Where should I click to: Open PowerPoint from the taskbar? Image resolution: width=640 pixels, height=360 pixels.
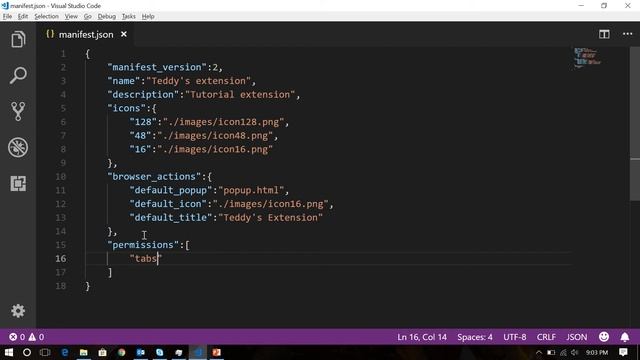[216, 352]
